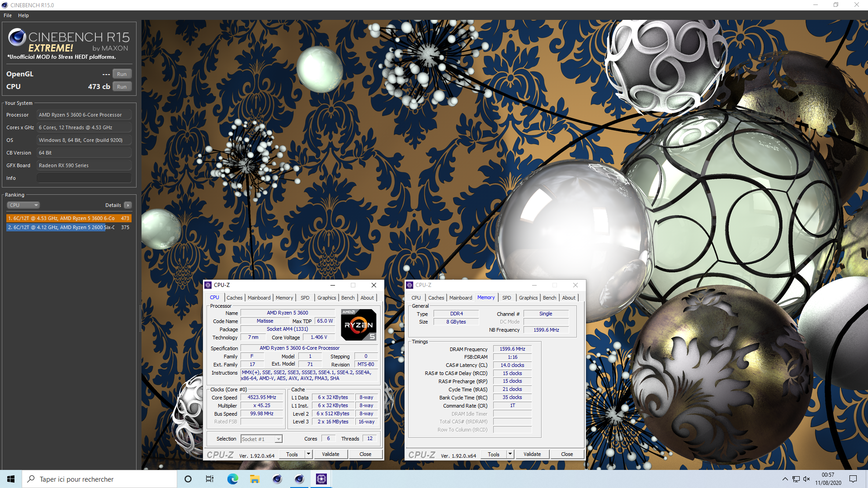Click Close button in Memory CPU-Z window
This screenshot has height=488, width=868.
click(567, 455)
